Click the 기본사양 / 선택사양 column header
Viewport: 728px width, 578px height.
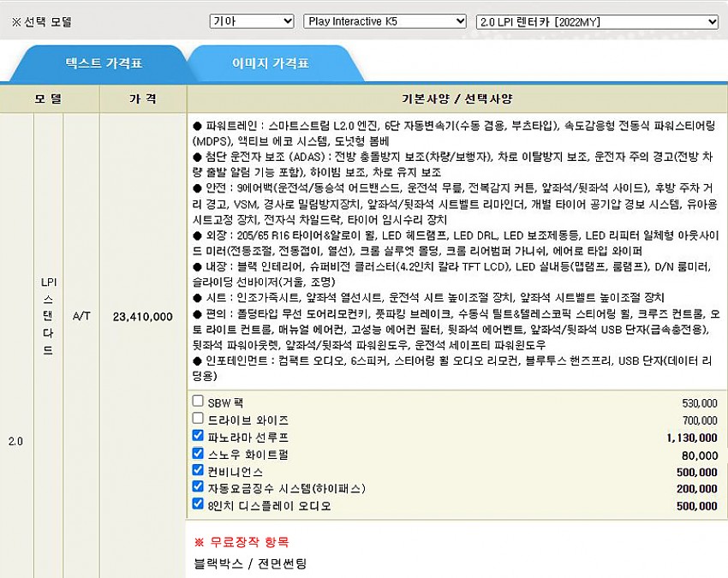pos(456,98)
